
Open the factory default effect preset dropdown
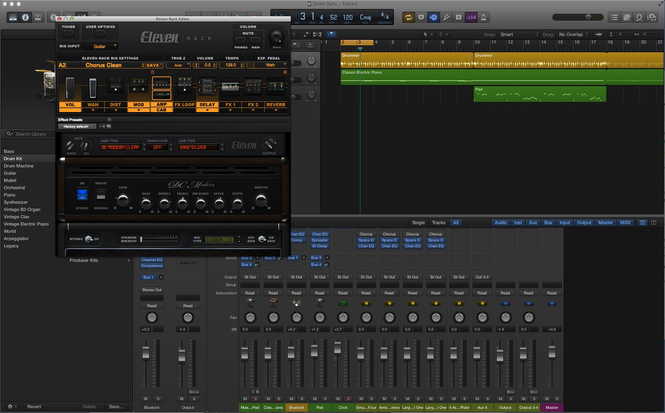click(77, 126)
